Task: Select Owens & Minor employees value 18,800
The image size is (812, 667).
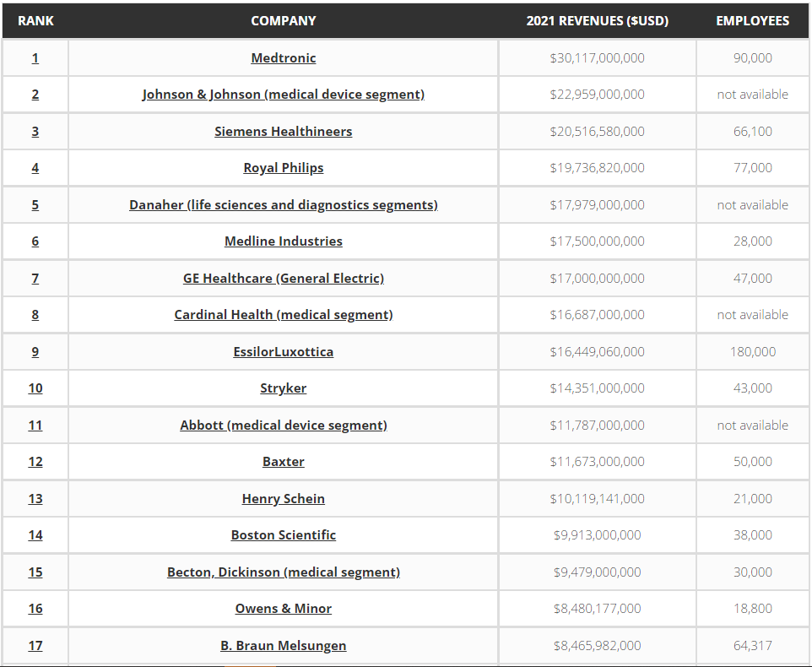Action: coord(752,609)
